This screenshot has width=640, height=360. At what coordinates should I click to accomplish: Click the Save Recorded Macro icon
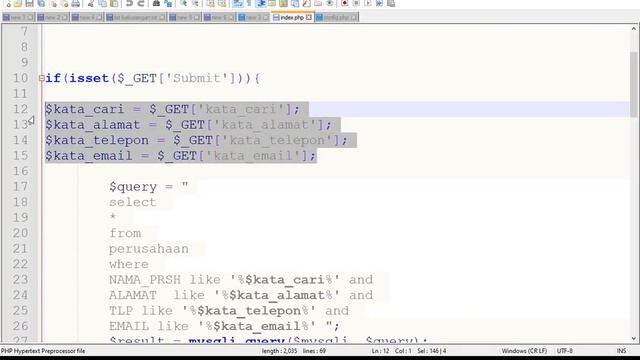click(x=391, y=4)
